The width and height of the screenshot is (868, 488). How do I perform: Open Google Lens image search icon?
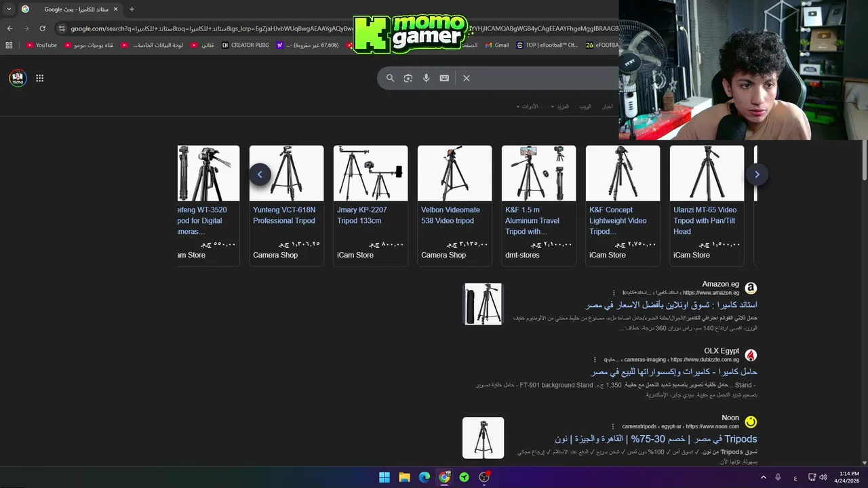[x=408, y=78]
